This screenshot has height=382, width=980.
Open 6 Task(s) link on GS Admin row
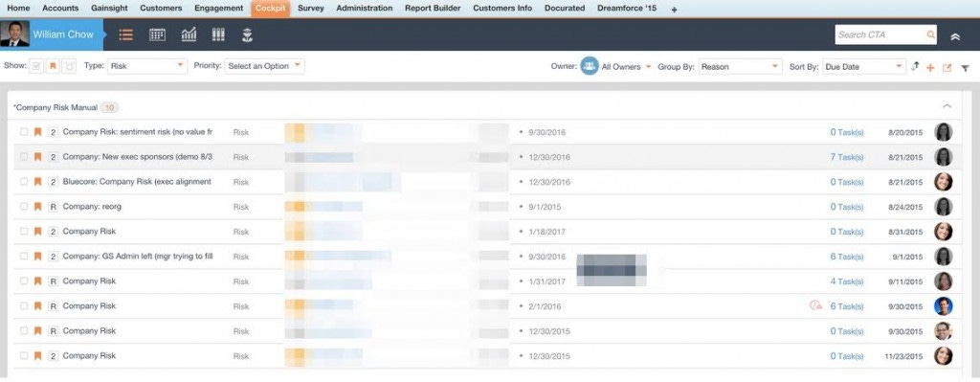[847, 257]
